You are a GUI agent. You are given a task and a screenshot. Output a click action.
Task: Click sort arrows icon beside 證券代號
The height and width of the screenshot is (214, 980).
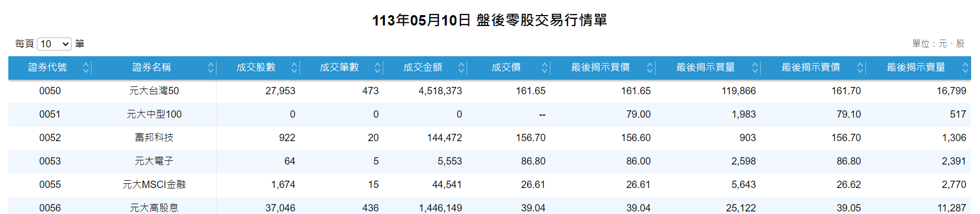tap(86, 68)
